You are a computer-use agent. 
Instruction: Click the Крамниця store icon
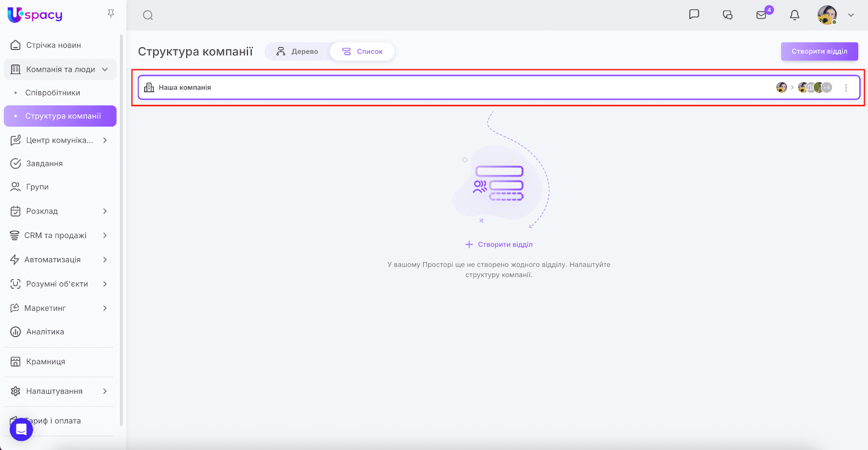tap(16, 362)
